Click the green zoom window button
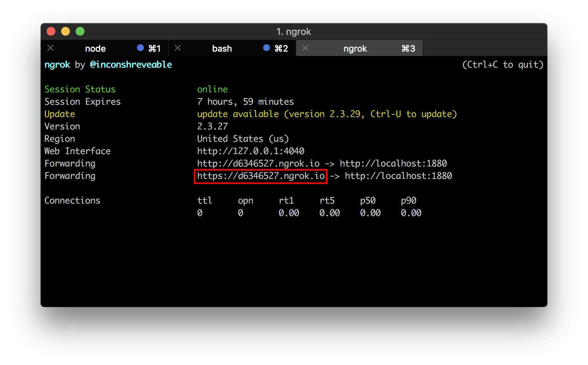 [80, 32]
